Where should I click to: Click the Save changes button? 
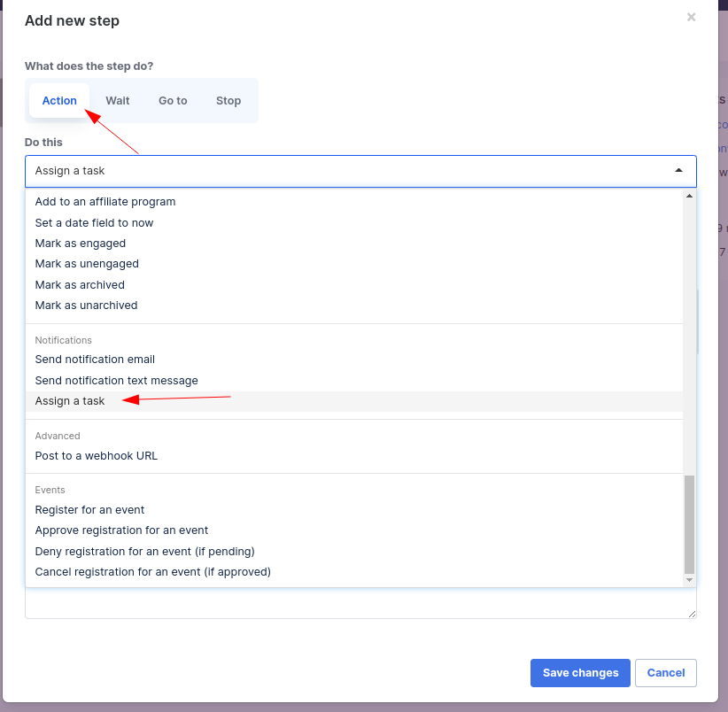(x=580, y=672)
